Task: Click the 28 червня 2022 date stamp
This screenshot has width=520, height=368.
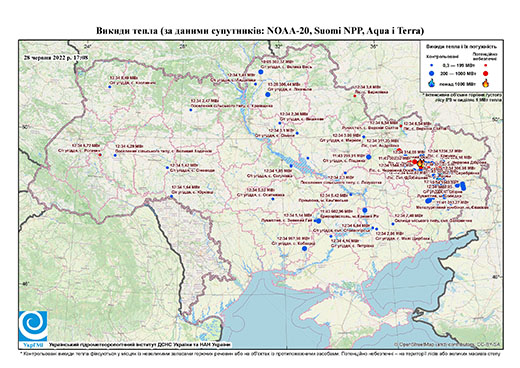Action: click(x=56, y=57)
